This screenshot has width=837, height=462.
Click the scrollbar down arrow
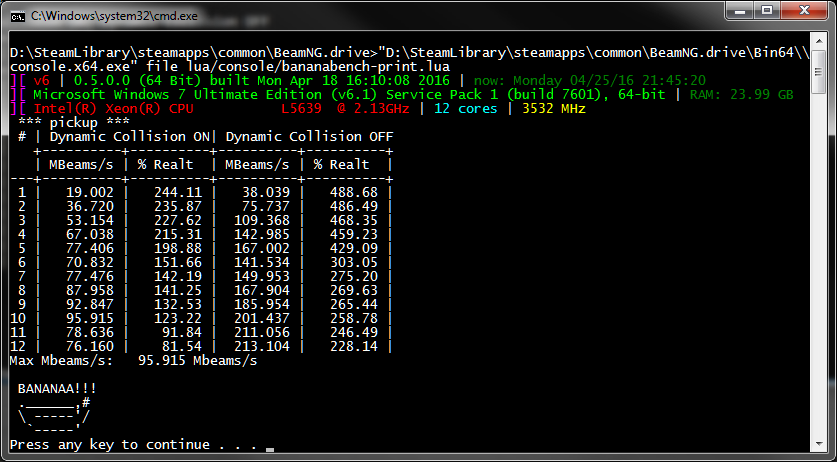point(818,444)
